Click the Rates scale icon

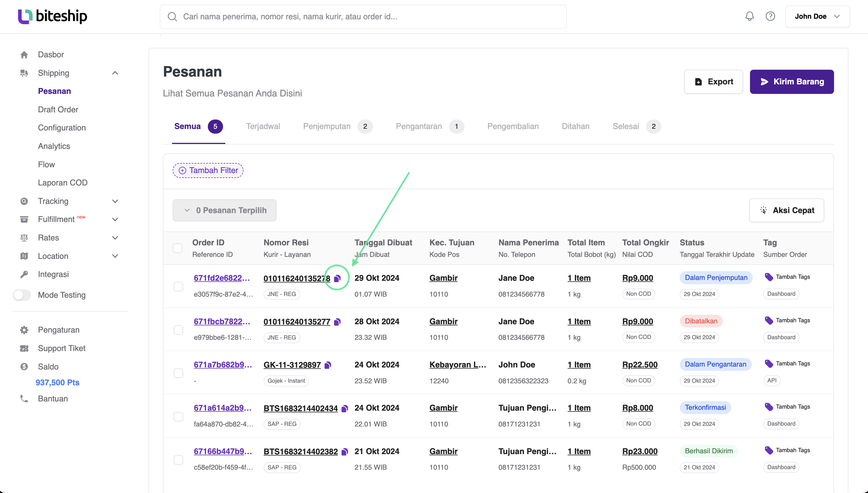tap(24, 238)
